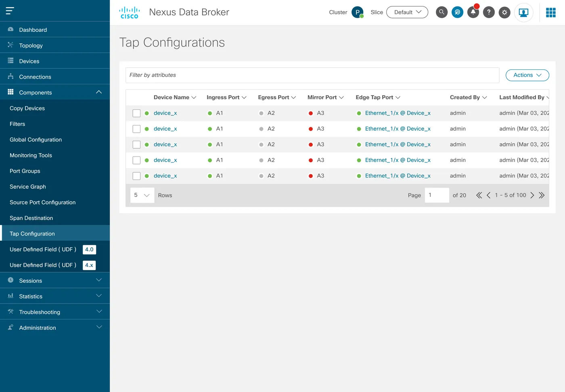Click the blue refresh icon in header
The height and width of the screenshot is (392, 565).
[457, 12]
